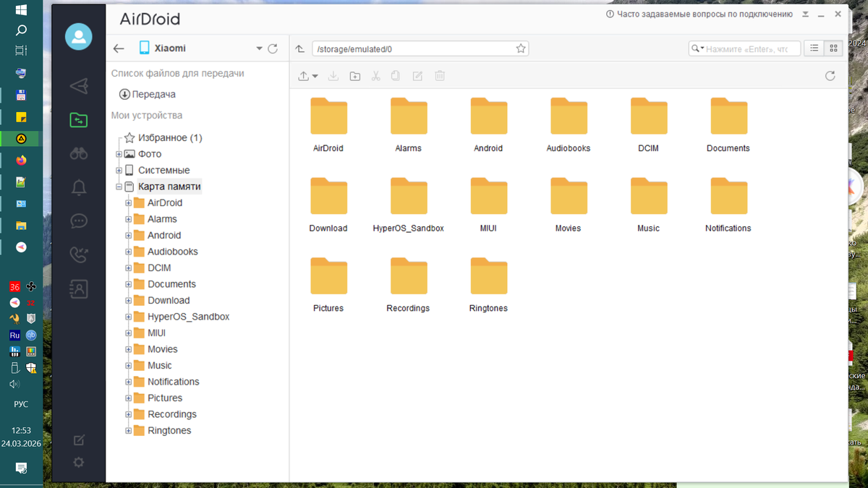Open the binoculars remote view icon
The height and width of the screenshot is (488, 868).
coord(79,153)
